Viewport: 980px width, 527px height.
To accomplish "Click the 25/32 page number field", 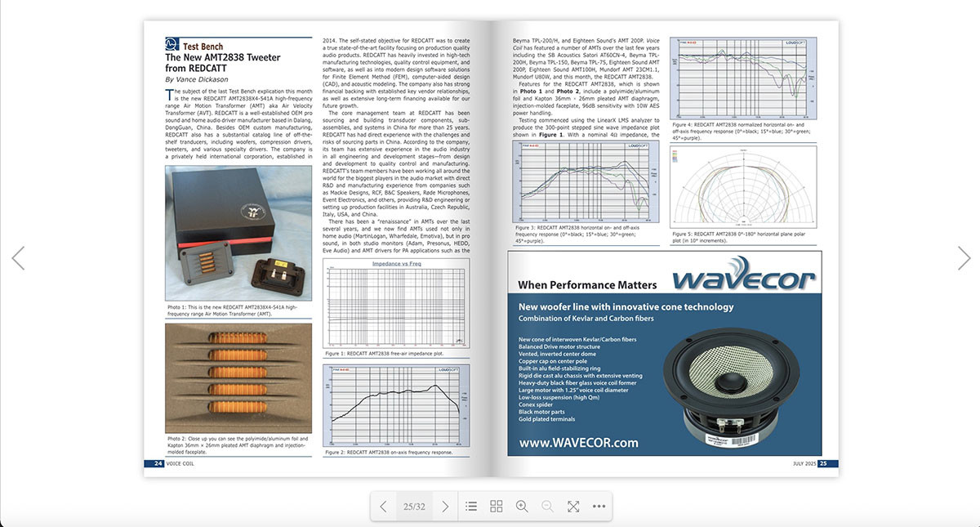I will [414, 507].
